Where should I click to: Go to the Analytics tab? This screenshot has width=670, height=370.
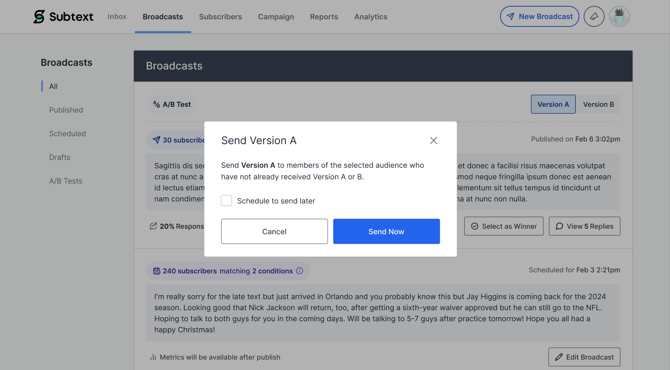tap(370, 17)
